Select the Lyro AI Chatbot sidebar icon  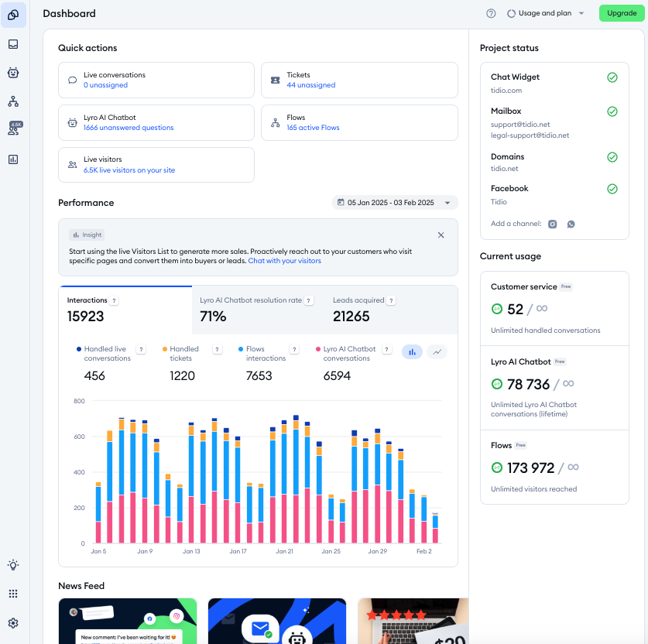point(12,72)
